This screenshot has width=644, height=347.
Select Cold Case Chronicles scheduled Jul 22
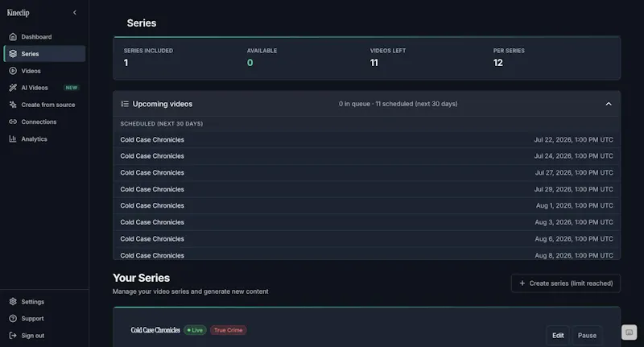[367, 139]
